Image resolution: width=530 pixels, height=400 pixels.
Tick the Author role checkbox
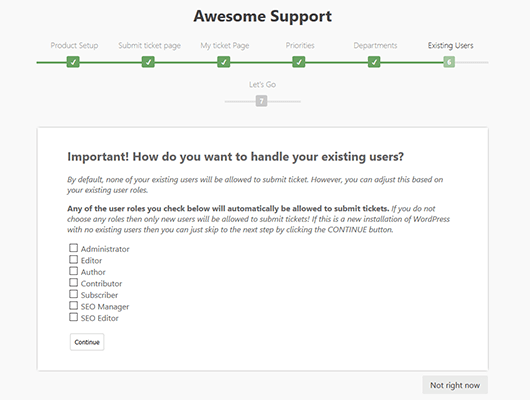(73, 271)
